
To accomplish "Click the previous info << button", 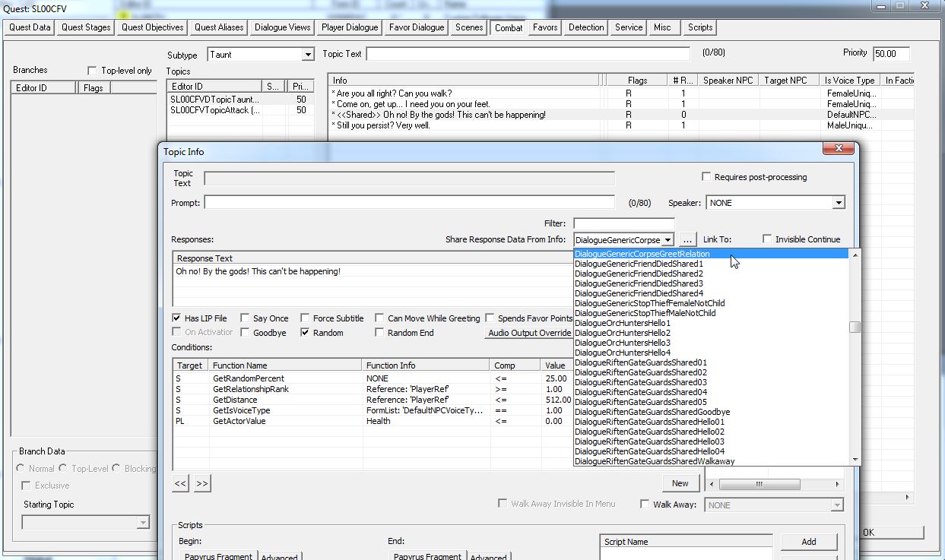I will point(180,483).
